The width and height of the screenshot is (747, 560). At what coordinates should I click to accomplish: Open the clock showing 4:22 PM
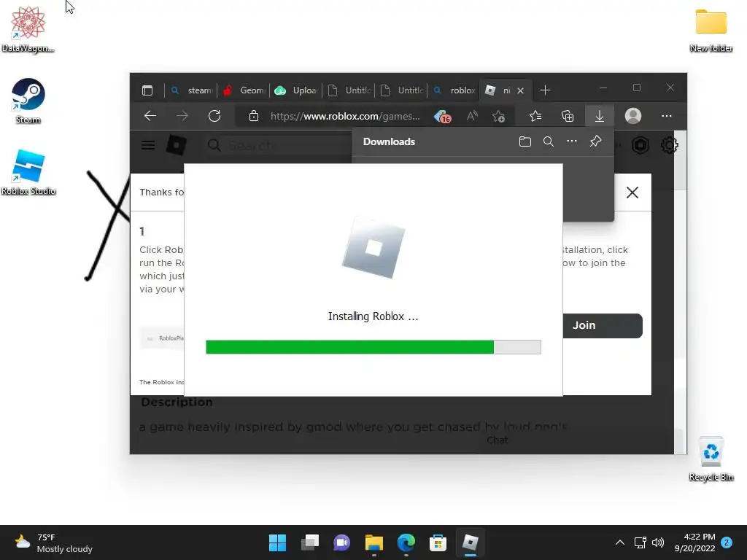click(x=695, y=542)
